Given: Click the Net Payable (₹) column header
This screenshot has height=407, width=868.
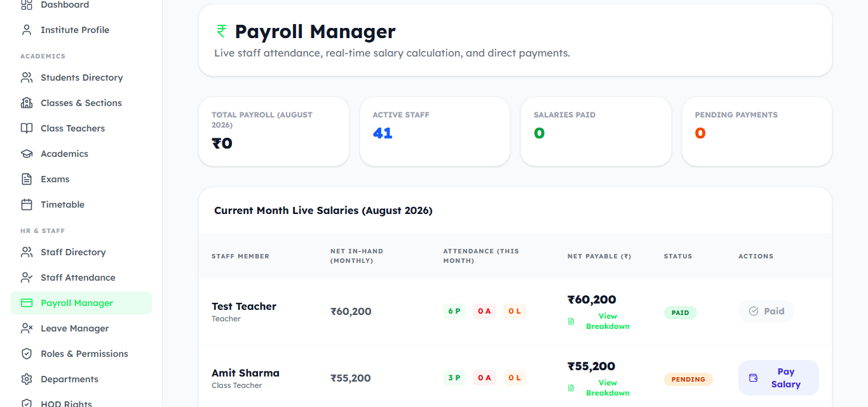Looking at the screenshot, I should click(599, 256).
